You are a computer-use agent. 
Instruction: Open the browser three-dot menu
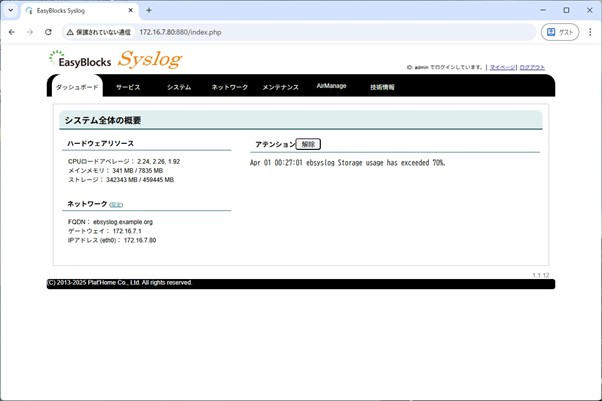(x=590, y=32)
